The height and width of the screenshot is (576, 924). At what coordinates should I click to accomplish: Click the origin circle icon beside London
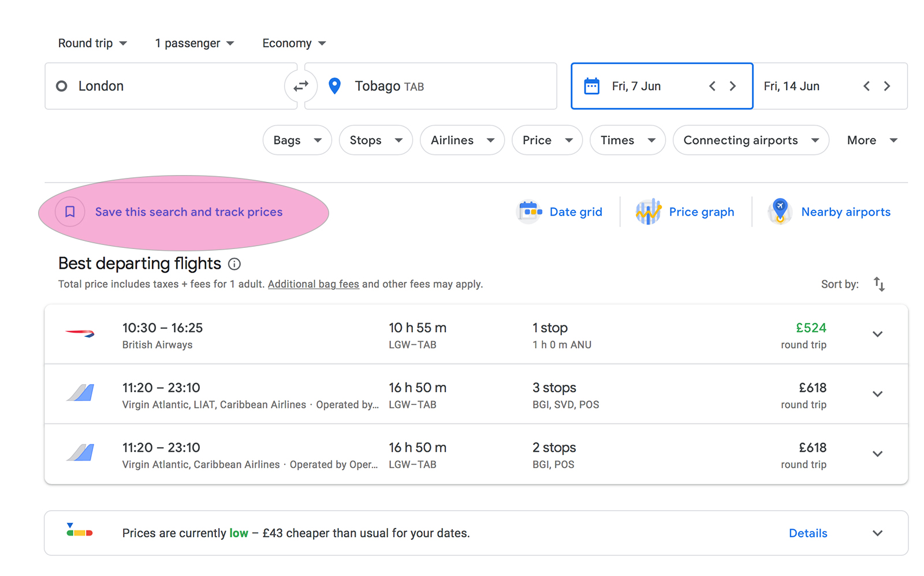[62, 86]
